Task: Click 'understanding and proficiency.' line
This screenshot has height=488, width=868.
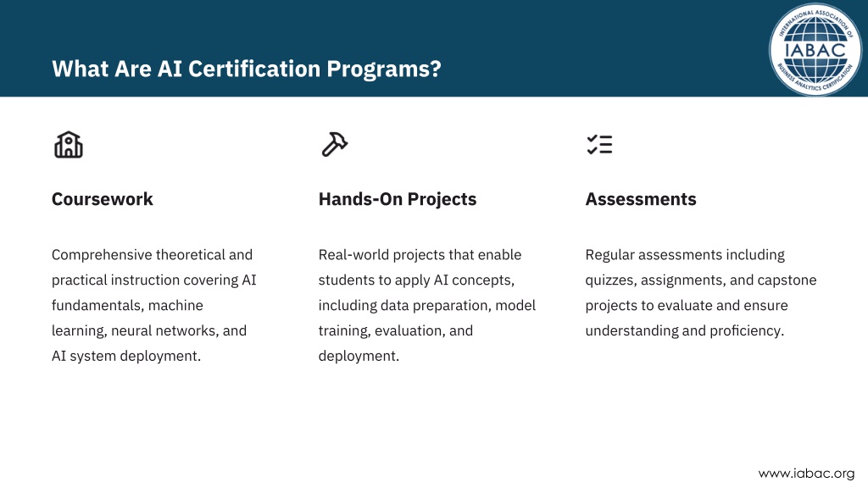Action: click(x=685, y=331)
